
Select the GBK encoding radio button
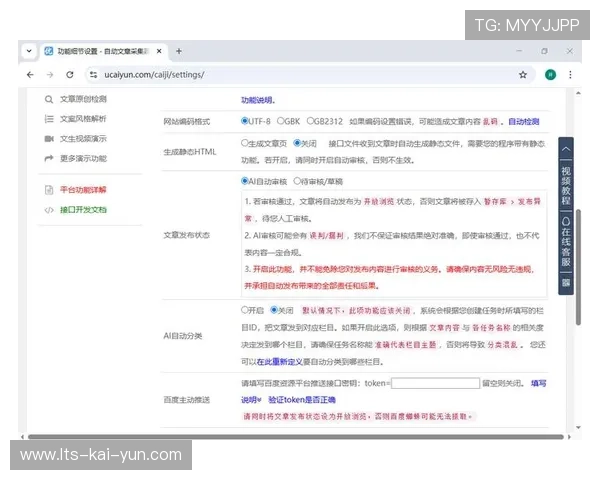tap(281, 121)
